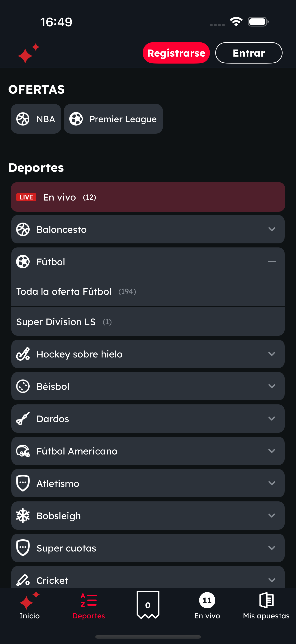Click the Entrar button
This screenshot has height=644, width=296.
pyautogui.click(x=249, y=53)
